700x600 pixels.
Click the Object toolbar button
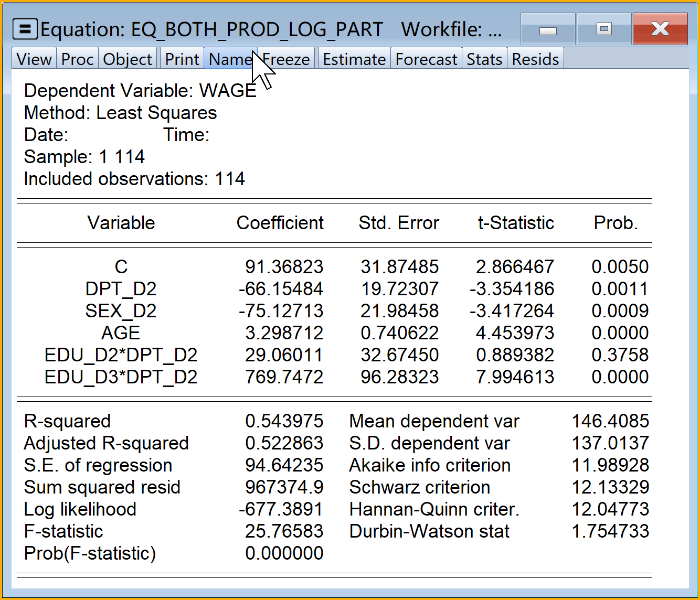[128, 59]
